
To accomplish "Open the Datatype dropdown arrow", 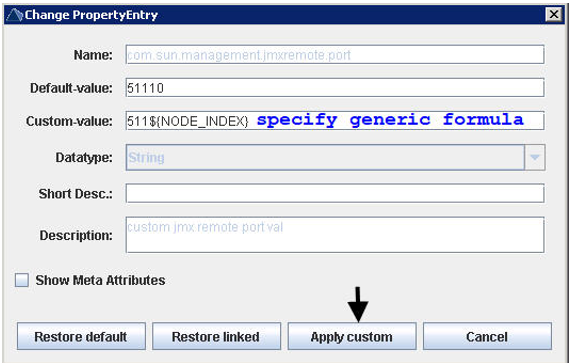I will pyautogui.click(x=535, y=158).
